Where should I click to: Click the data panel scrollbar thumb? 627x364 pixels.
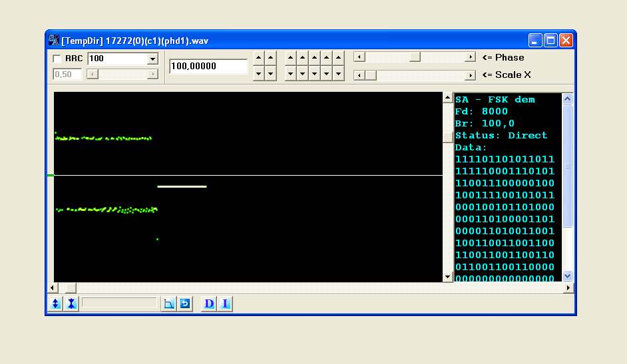[x=567, y=166]
